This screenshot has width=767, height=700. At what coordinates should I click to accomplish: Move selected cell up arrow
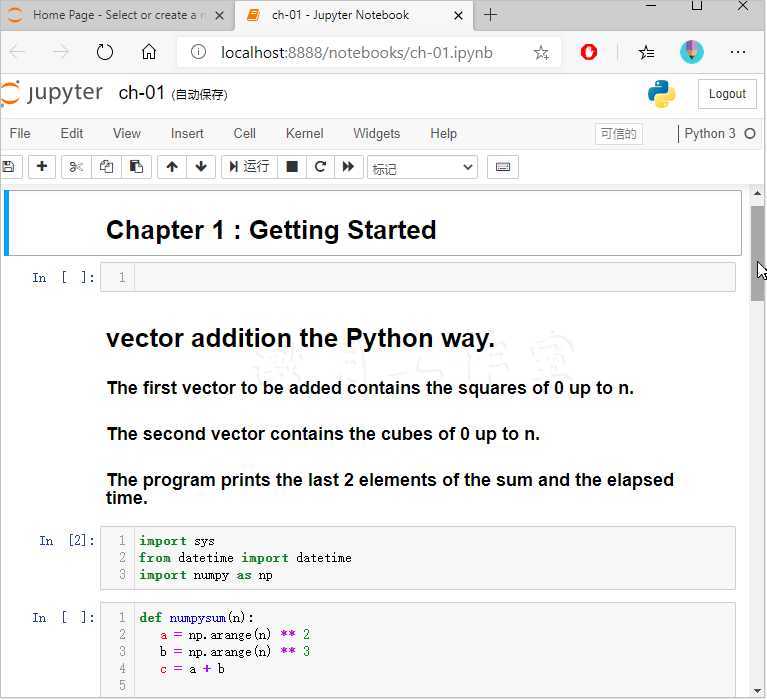coord(172,167)
